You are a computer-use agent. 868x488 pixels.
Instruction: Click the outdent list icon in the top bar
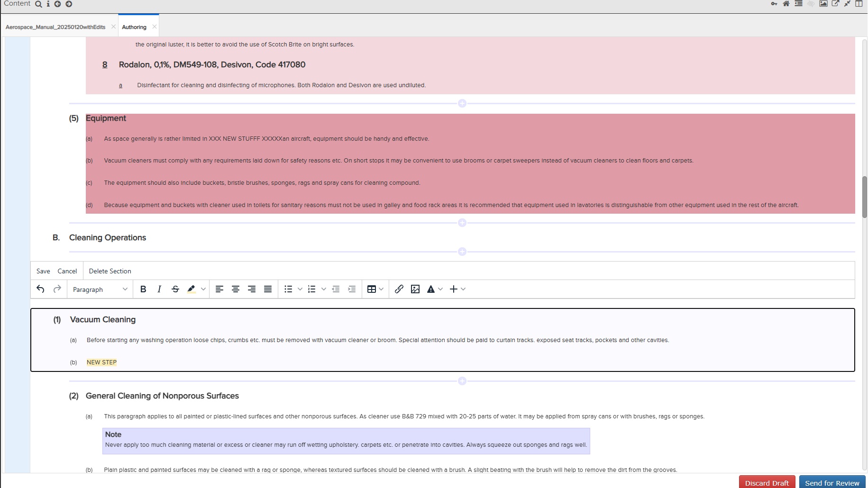[x=798, y=4]
